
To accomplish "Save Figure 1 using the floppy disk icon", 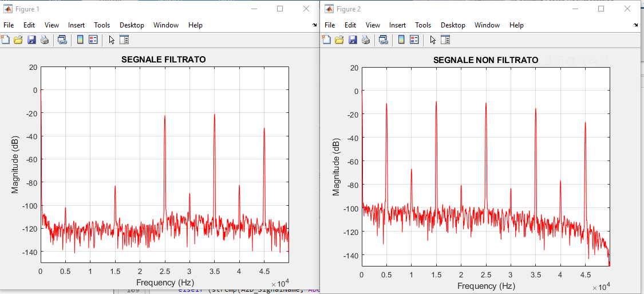I will pyautogui.click(x=31, y=40).
